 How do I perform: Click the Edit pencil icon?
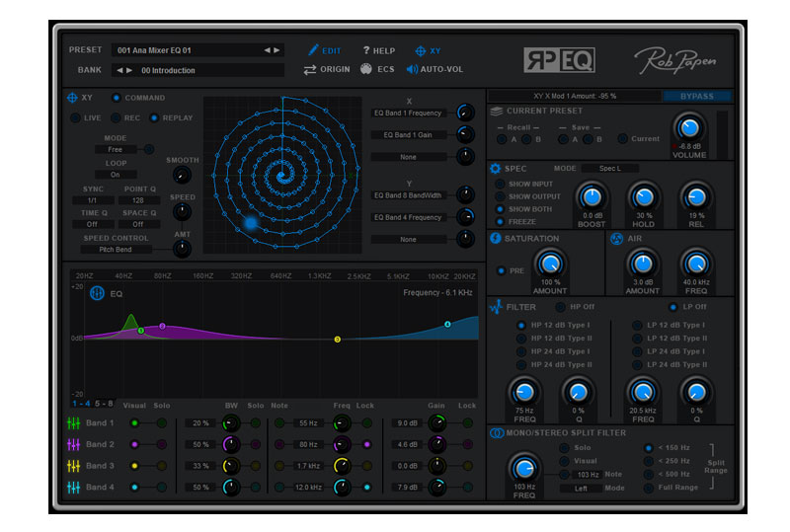pyautogui.click(x=314, y=50)
